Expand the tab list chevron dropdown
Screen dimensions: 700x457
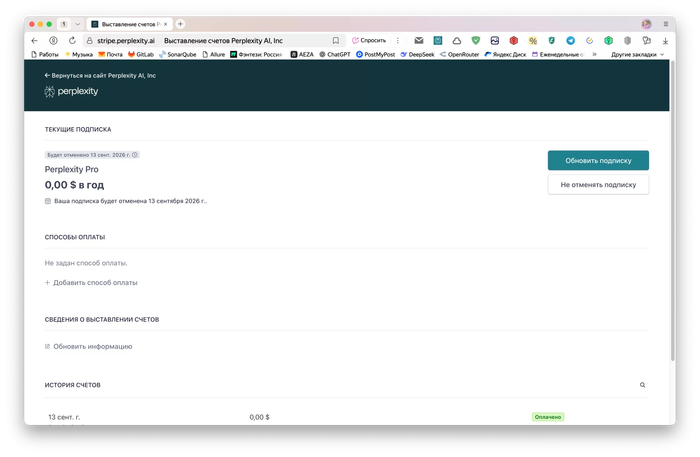point(77,23)
